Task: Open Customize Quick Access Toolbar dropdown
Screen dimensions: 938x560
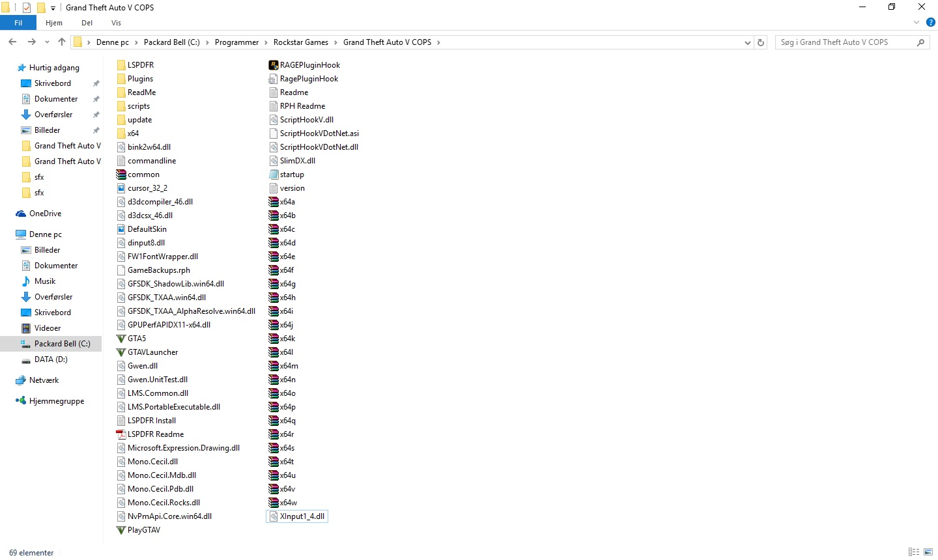Action: pyautogui.click(x=53, y=8)
